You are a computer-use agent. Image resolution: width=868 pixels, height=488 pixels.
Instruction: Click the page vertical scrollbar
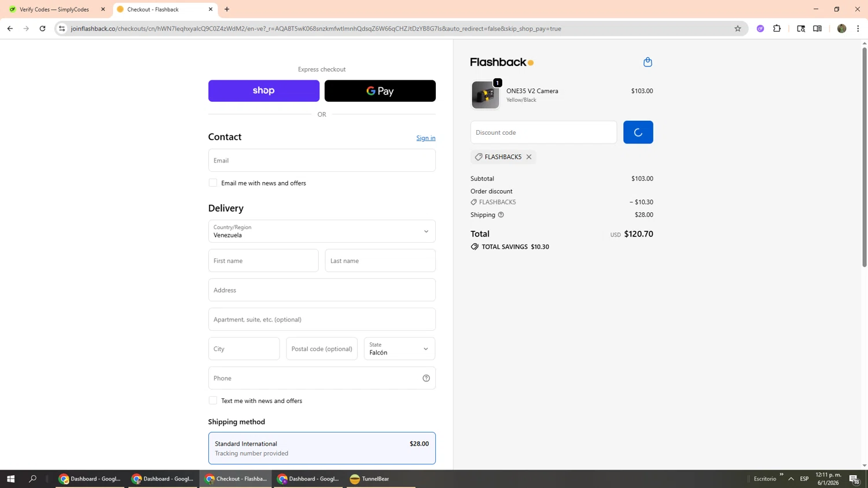[x=865, y=157]
